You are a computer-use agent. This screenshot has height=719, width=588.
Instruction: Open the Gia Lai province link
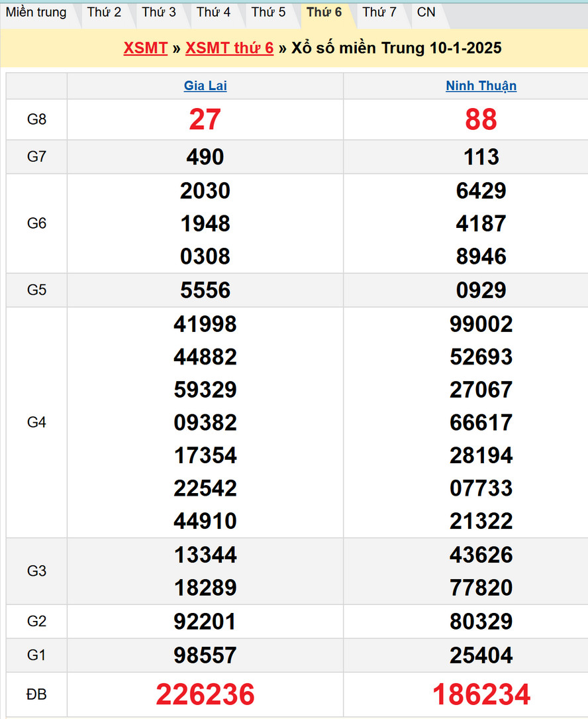point(205,86)
